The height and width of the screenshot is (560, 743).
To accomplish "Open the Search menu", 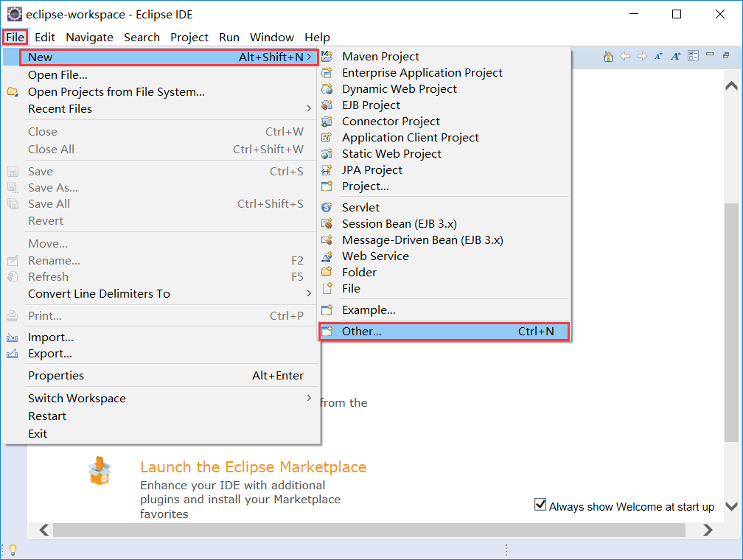I will pyautogui.click(x=142, y=37).
